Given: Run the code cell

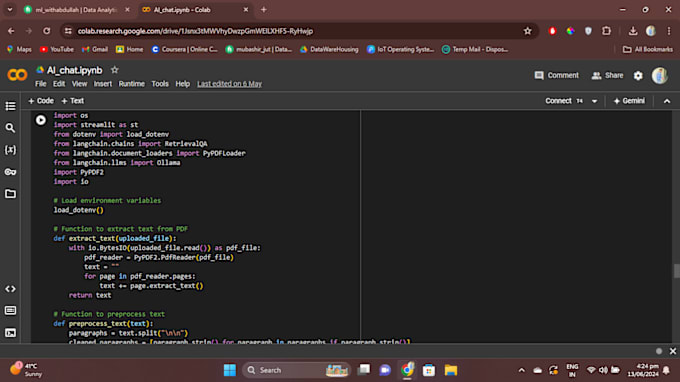Looking at the screenshot, I should coord(41,120).
